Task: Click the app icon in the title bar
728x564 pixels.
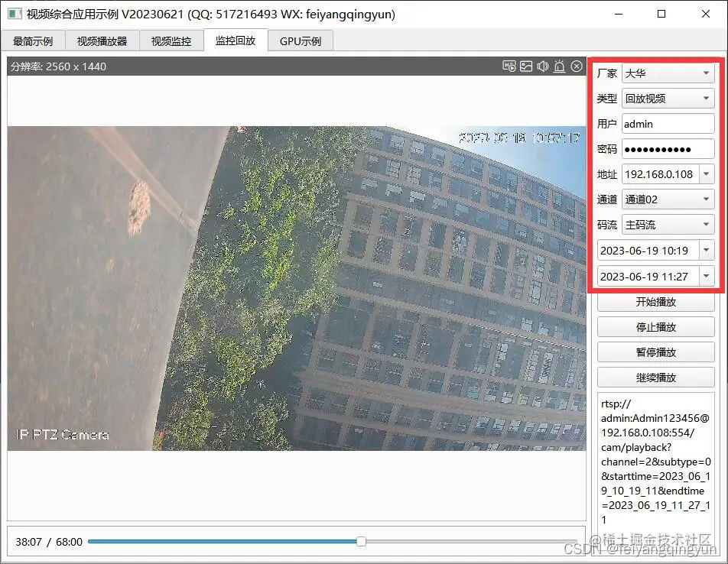Action: (x=15, y=14)
